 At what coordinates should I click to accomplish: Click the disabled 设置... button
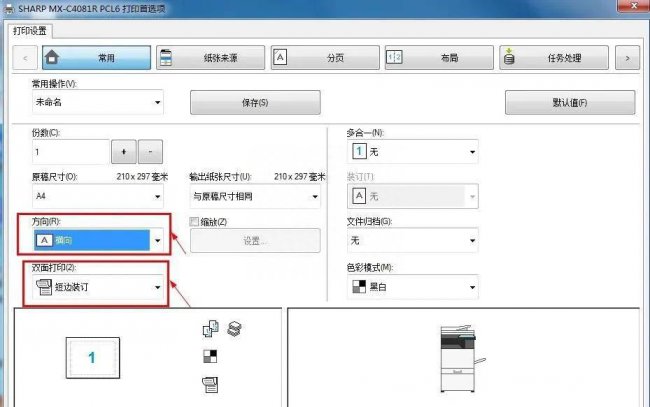coord(255,240)
